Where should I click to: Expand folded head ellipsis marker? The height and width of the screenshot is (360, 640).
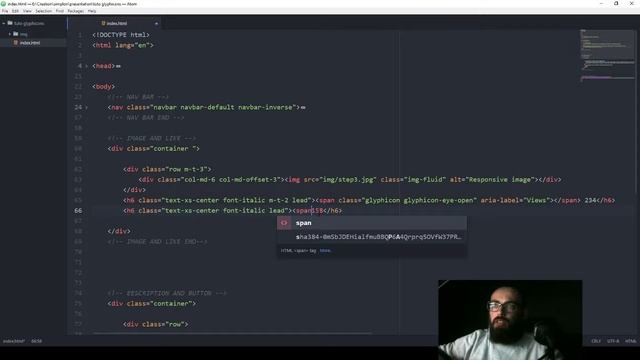pos(118,66)
